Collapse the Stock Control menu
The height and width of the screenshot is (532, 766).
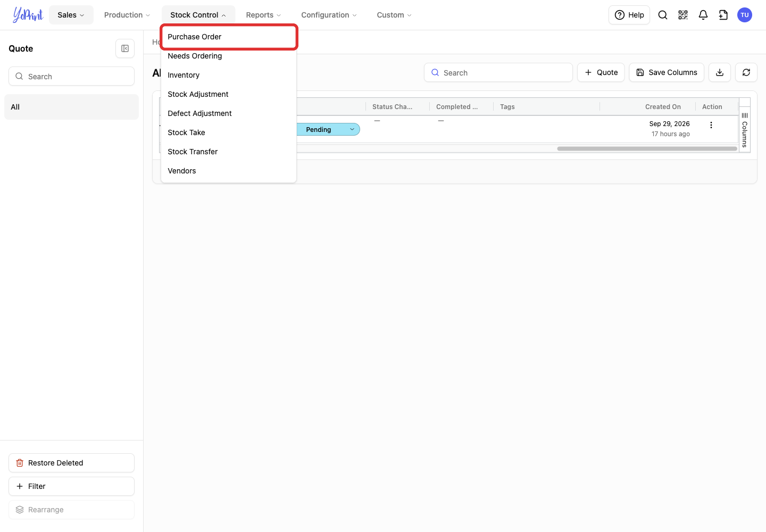[x=198, y=15]
